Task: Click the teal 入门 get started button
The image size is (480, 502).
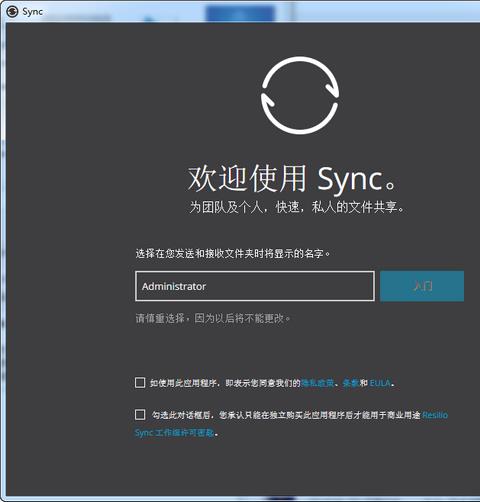Action: (422, 286)
